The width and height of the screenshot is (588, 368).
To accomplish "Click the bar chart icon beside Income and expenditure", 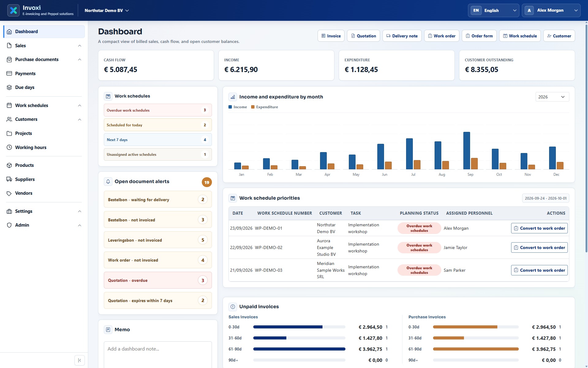I will coord(233,97).
